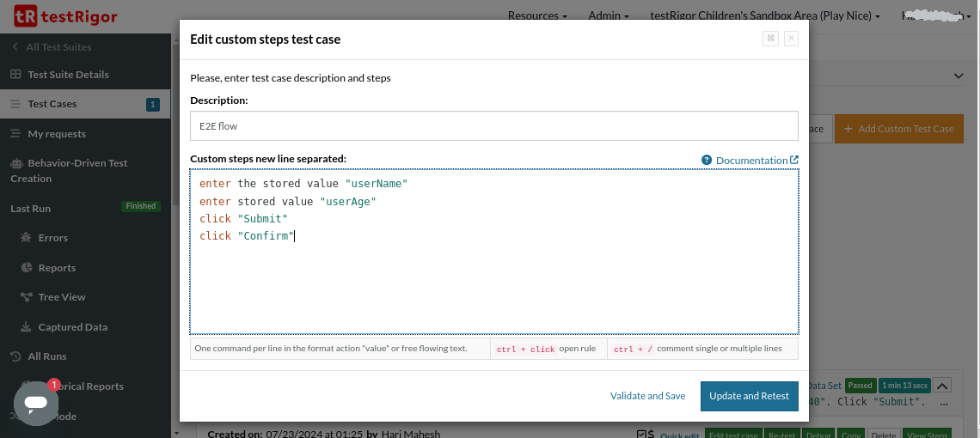
Task: Open My requests in the sidebar
Action: (56, 134)
